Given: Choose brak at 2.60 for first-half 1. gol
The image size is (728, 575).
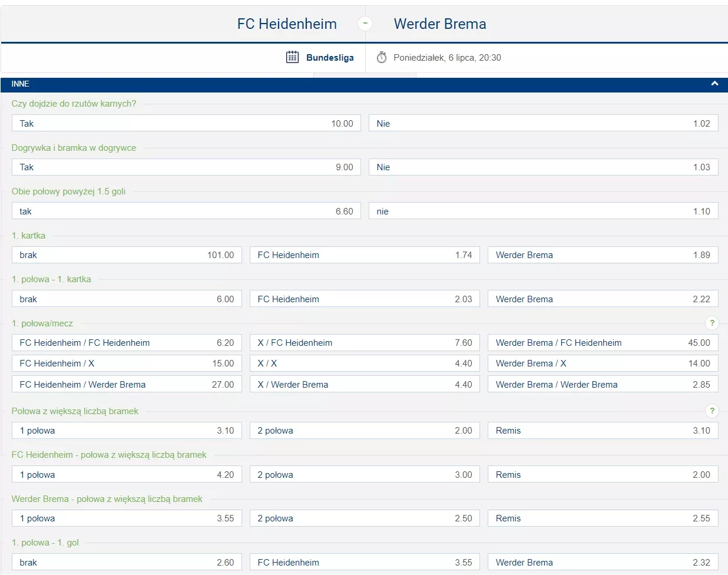Looking at the screenshot, I should (127, 562).
